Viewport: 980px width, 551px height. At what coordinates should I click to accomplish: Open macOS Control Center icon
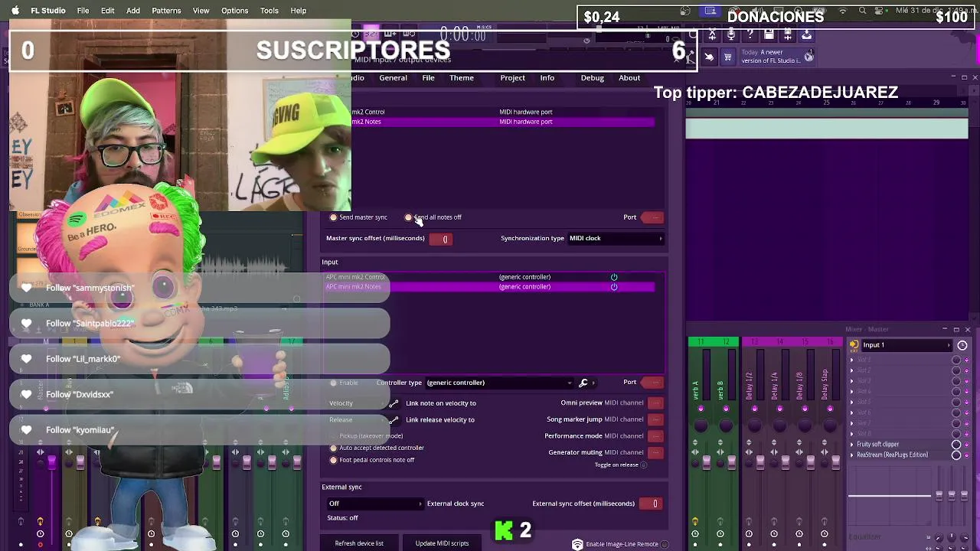(x=880, y=11)
